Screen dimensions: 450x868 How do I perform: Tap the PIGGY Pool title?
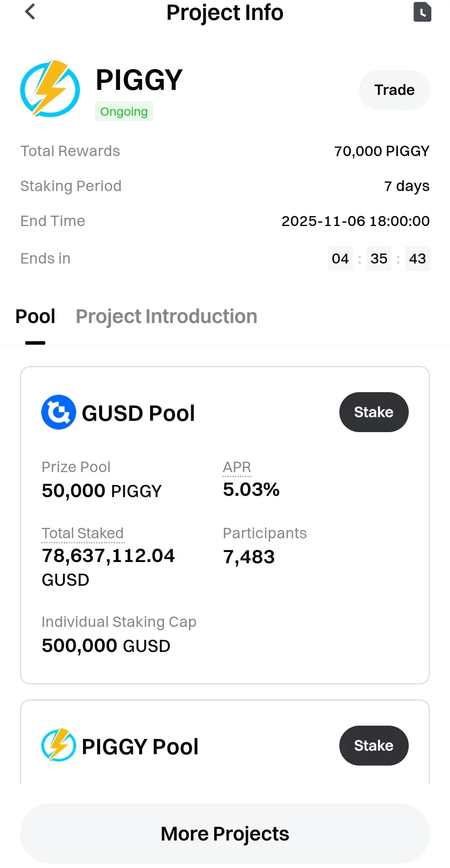pyautogui.click(x=140, y=746)
